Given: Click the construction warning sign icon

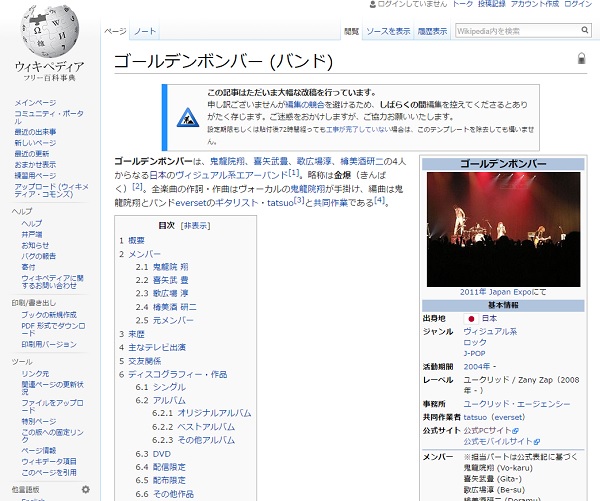Looking at the screenshot, I should click(188, 117).
